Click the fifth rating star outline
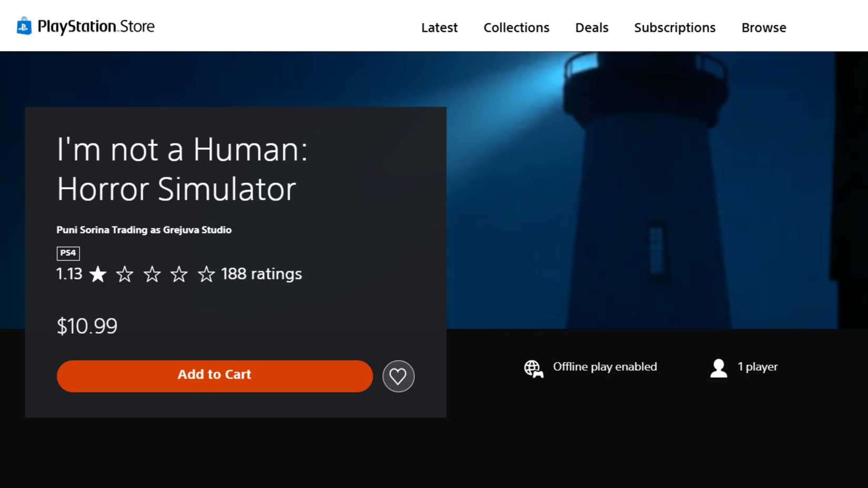 tap(206, 274)
